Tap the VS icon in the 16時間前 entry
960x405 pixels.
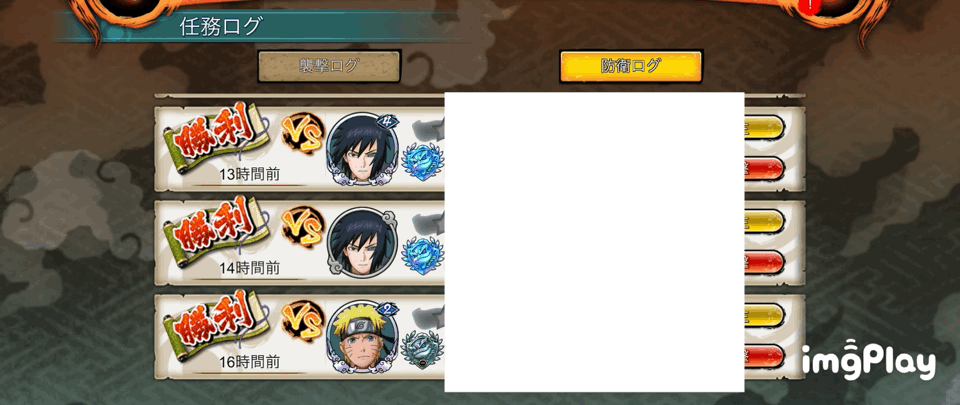(303, 322)
